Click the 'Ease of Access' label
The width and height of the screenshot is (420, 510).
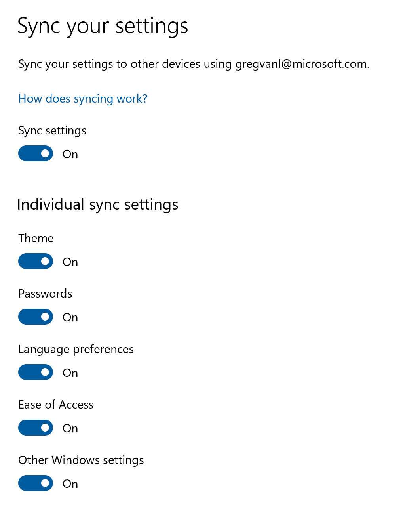[x=56, y=405]
